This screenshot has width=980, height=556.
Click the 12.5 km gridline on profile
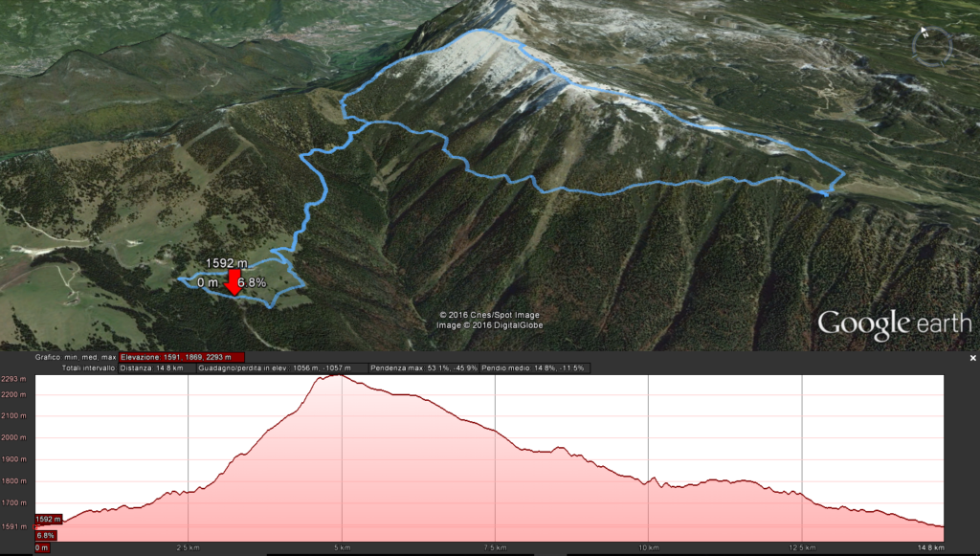(x=802, y=458)
